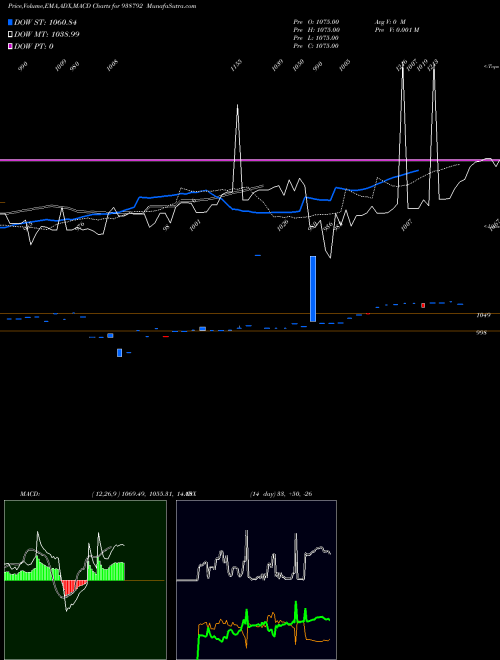Click the 'Pre C: 1075.00' close value
Viewport: 500px width, 660px height.
(316, 46)
